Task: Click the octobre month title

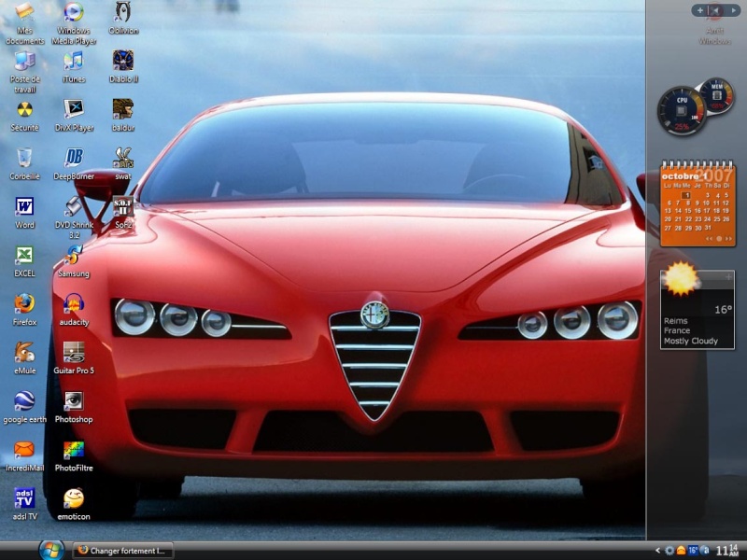Action: (x=680, y=175)
